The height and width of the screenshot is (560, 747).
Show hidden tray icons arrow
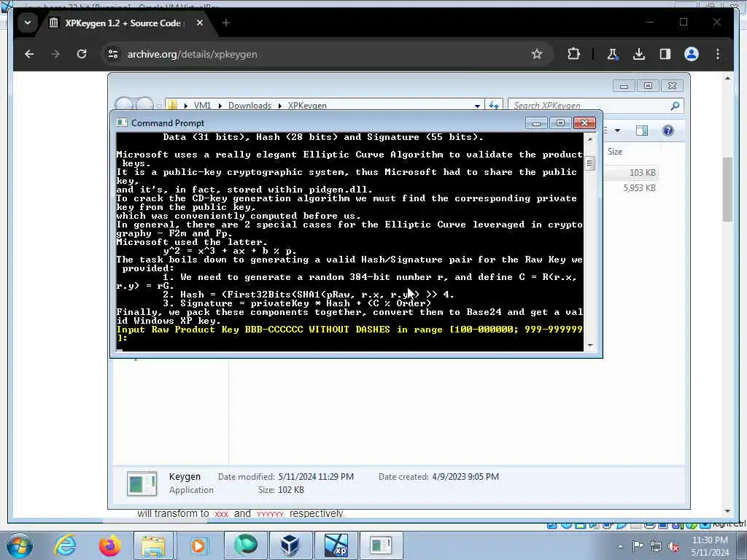pyautogui.click(x=620, y=546)
